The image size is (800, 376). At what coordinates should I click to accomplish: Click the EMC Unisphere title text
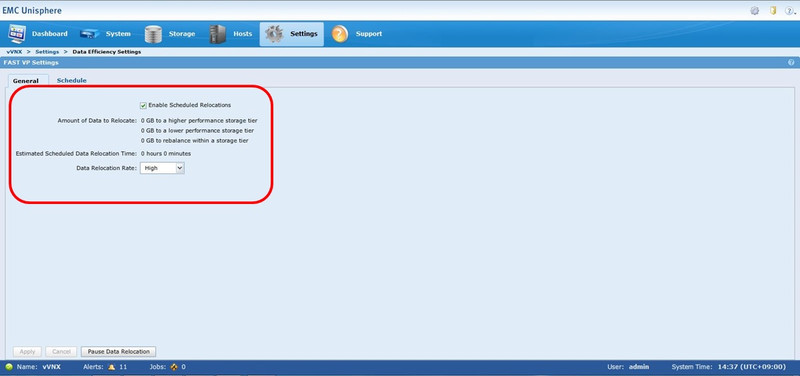[32, 11]
